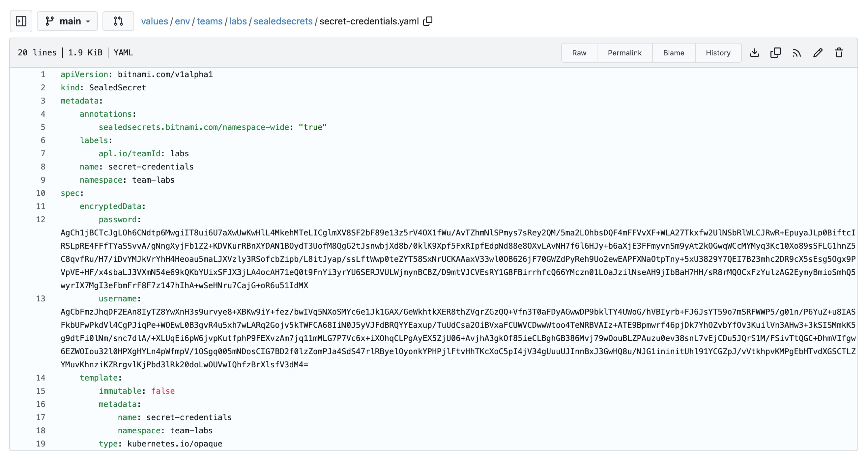The image size is (868, 461).
Task: Open the file History
Action: click(x=718, y=53)
